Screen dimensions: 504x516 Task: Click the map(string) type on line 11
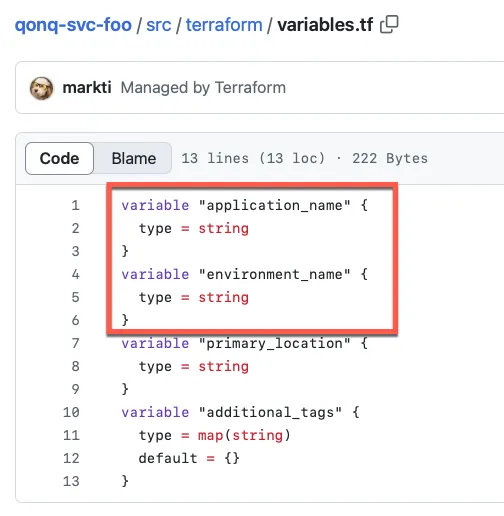pos(244,435)
